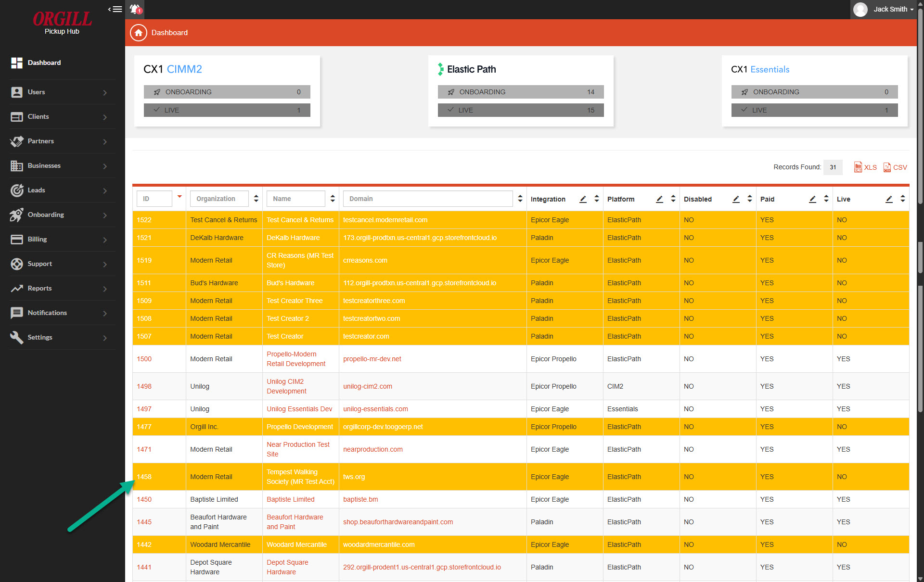924x582 pixels.
Task: Click the Orgill Pickup Hub logo
Action: pyautogui.click(x=62, y=23)
